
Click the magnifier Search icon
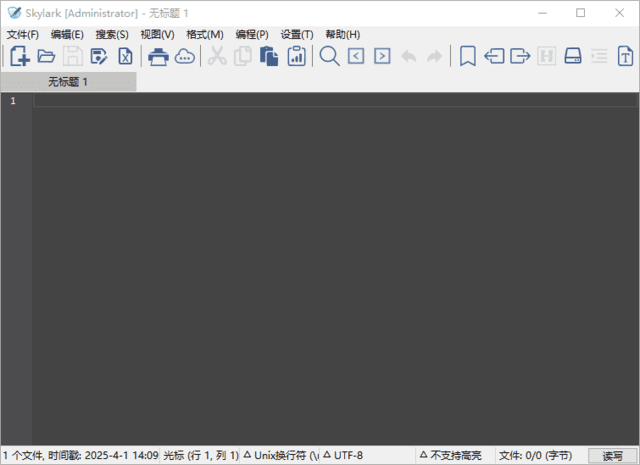(x=329, y=57)
